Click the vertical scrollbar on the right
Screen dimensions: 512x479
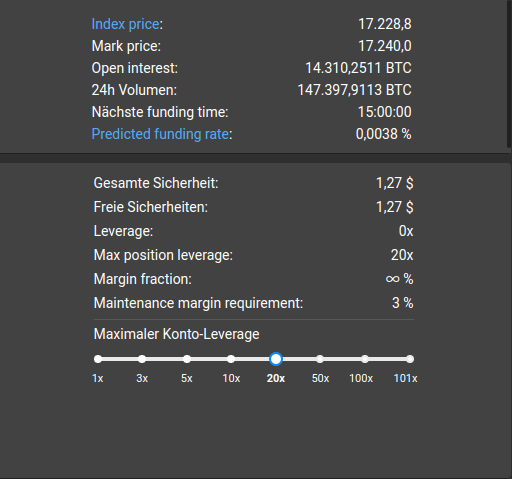click(509, 73)
